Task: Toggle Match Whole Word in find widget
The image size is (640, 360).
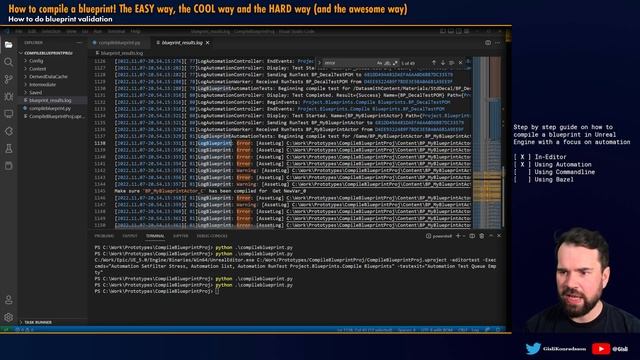Action: click(387, 63)
